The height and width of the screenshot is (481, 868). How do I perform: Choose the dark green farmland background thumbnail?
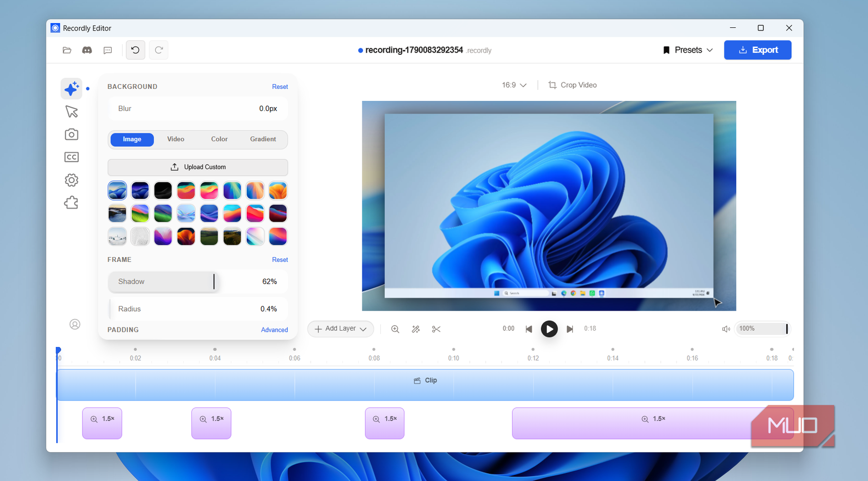[x=209, y=237]
